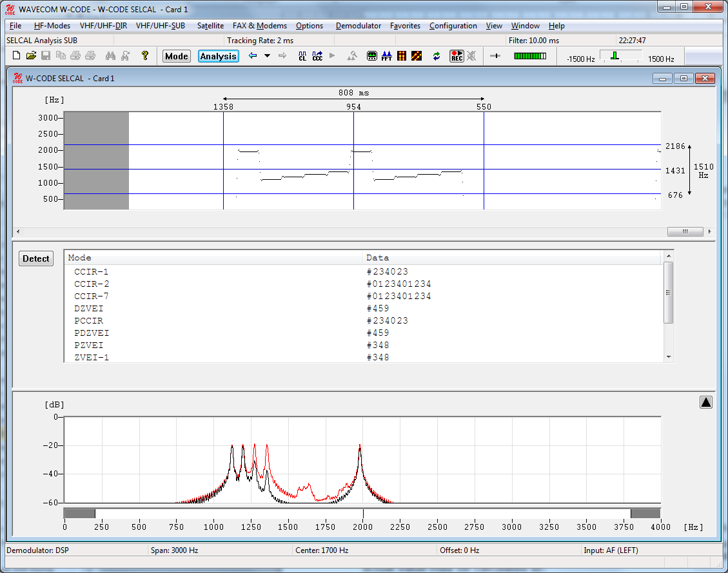Click the right grey spectrum range handle
Screen dimensions: 728x573
pos(645,513)
